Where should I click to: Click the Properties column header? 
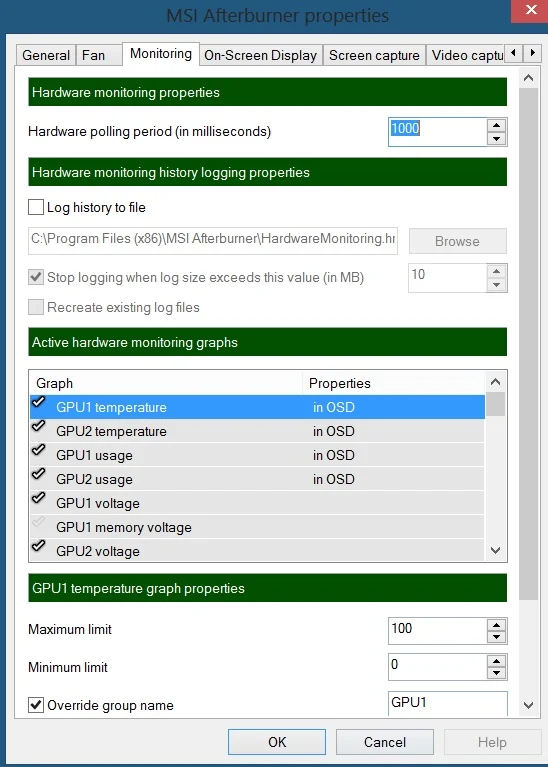coord(394,383)
